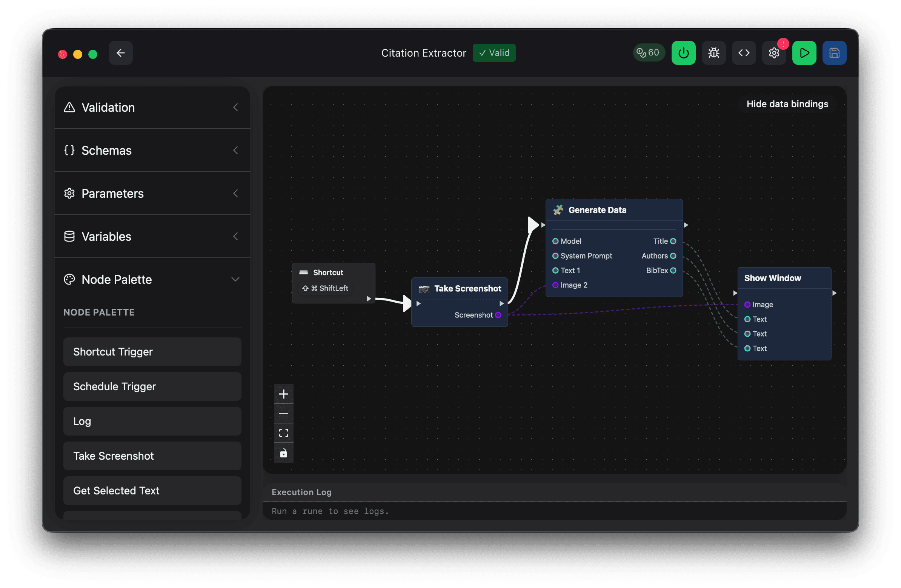Run the rune with play button
Screen dimensions: 901x588
click(x=804, y=52)
